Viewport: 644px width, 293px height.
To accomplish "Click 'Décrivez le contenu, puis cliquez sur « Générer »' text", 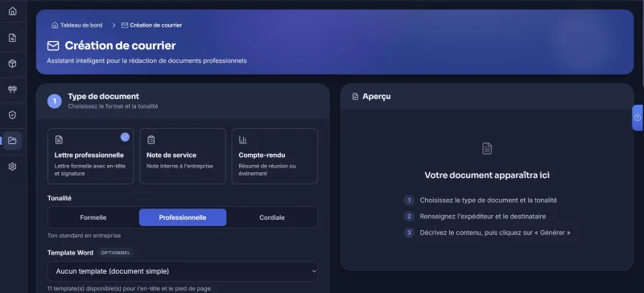I will [495, 233].
